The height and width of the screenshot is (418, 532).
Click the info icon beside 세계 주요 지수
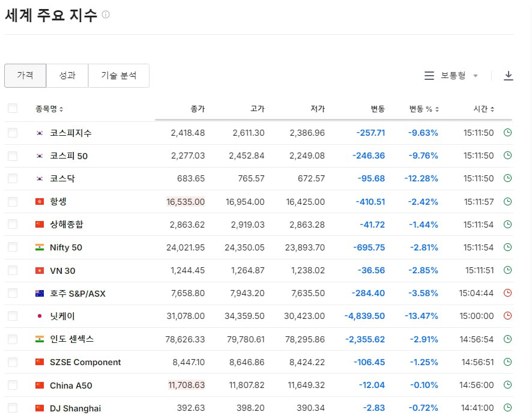(106, 15)
